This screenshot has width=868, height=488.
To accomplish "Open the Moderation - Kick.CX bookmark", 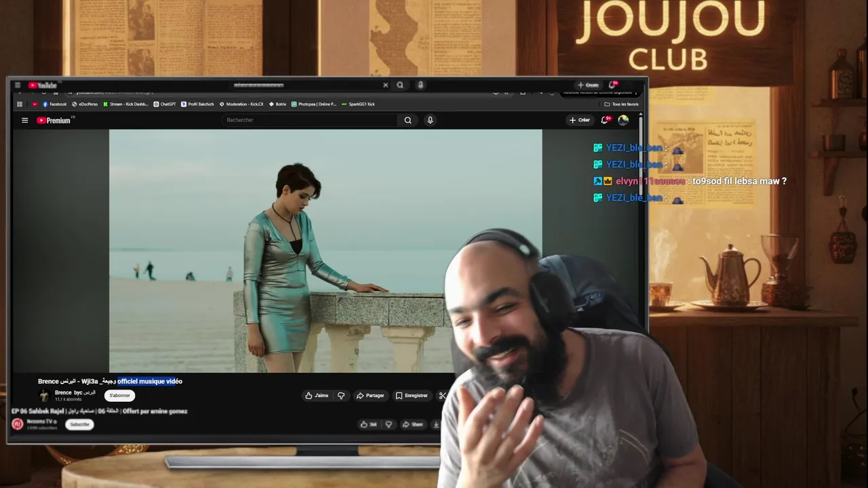I will 241,104.
